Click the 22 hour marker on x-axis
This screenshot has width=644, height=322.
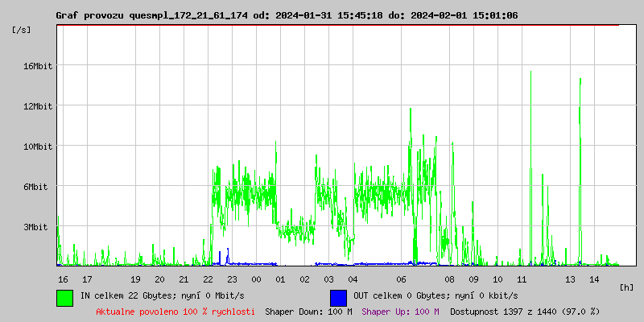pos(208,279)
